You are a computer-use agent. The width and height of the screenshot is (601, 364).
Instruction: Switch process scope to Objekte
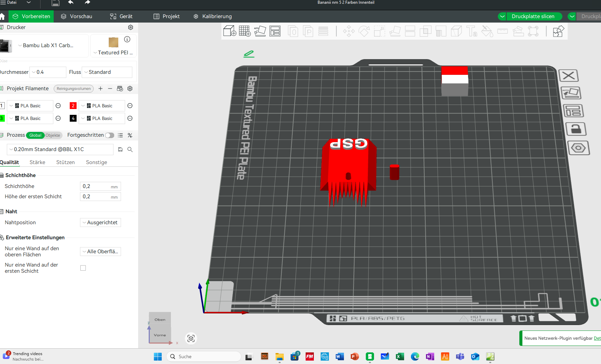pos(53,135)
